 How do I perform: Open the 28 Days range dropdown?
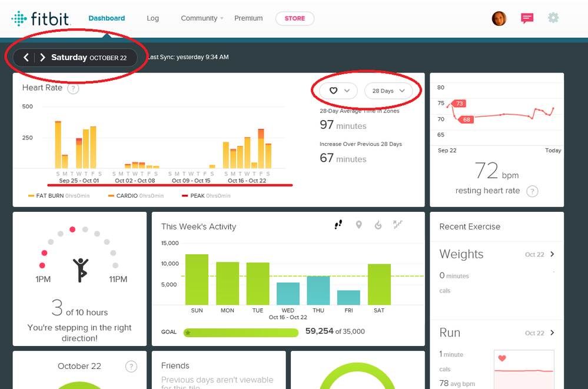[x=388, y=91]
